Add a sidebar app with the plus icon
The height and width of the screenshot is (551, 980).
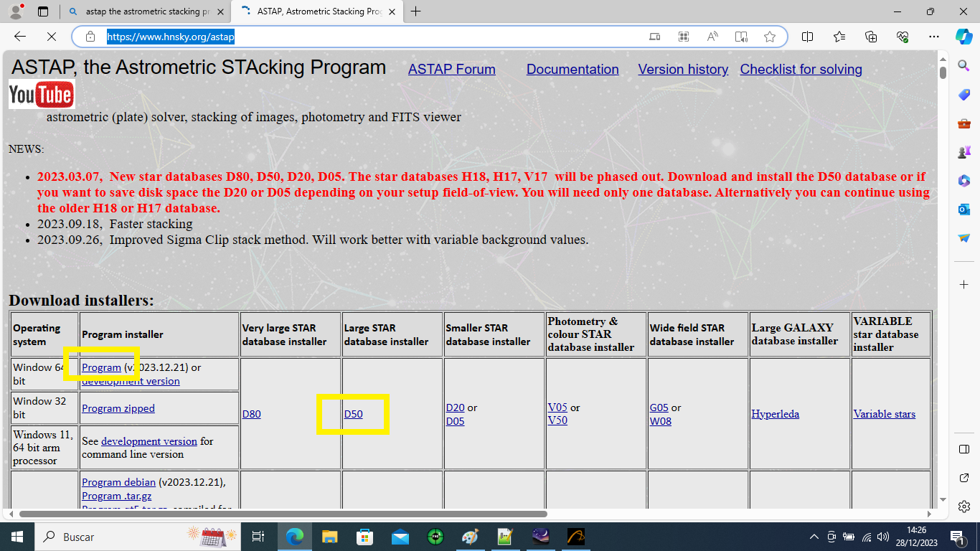point(964,285)
